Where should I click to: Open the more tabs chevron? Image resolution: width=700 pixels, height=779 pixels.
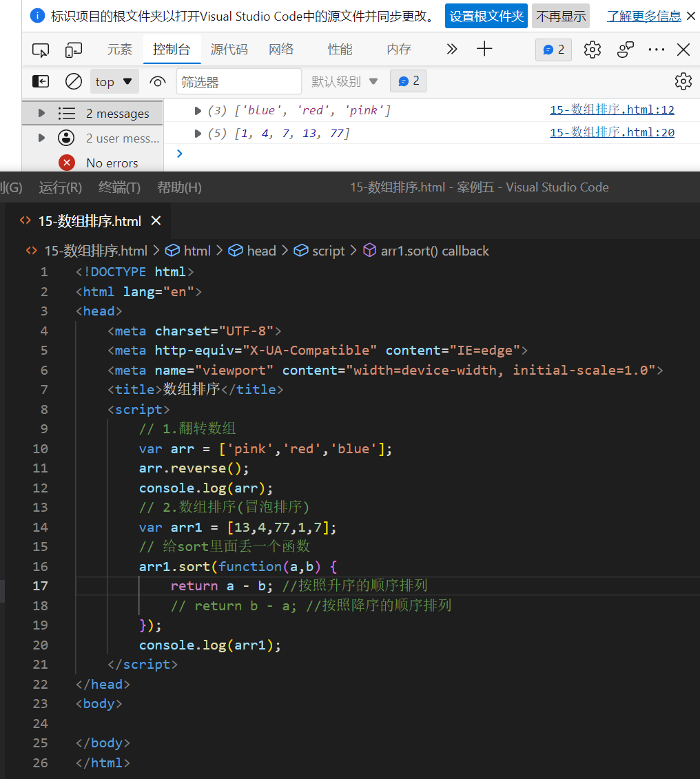[452, 49]
